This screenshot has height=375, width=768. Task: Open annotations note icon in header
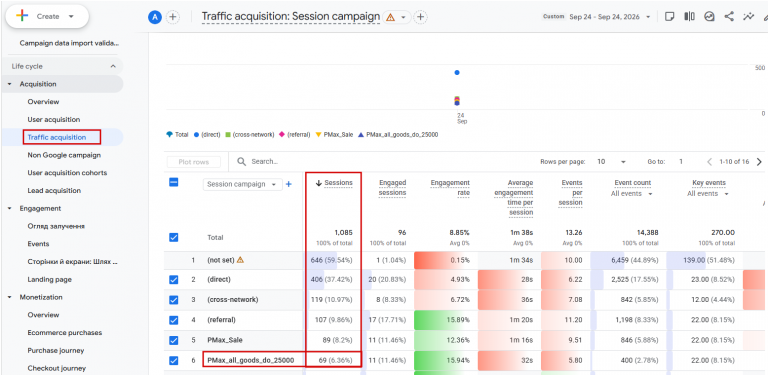(670, 17)
